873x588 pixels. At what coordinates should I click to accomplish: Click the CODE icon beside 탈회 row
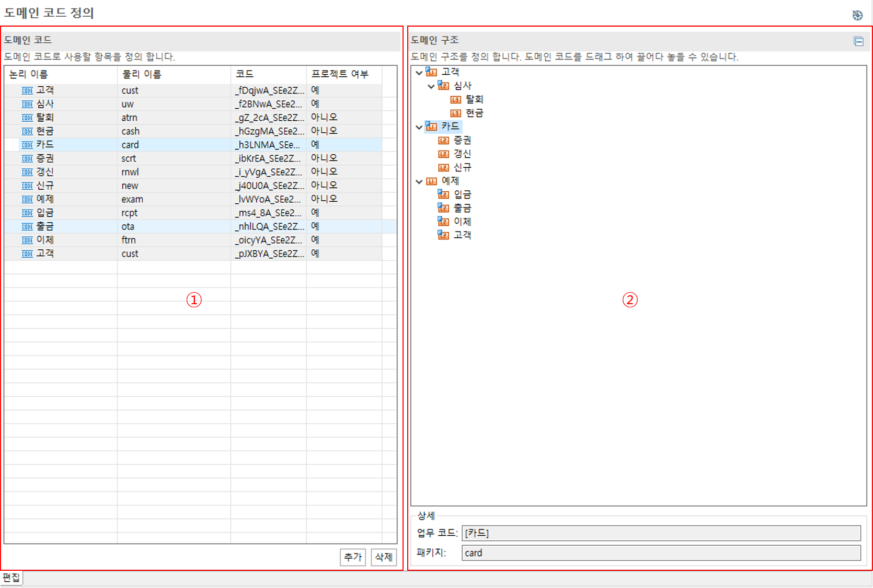pos(27,118)
